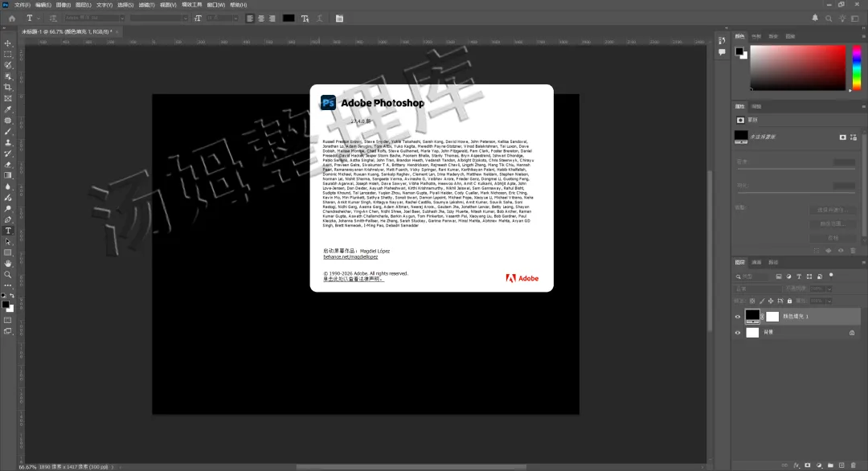
Task: Open the Comments panel icon
Action: click(x=722, y=52)
